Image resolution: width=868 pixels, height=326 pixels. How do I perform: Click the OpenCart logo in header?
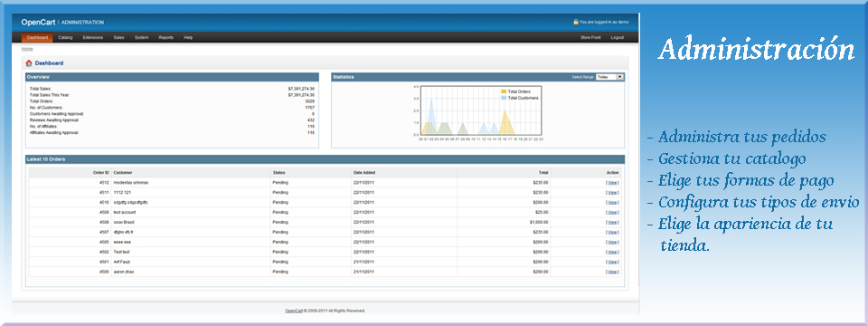pyautogui.click(x=38, y=22)
